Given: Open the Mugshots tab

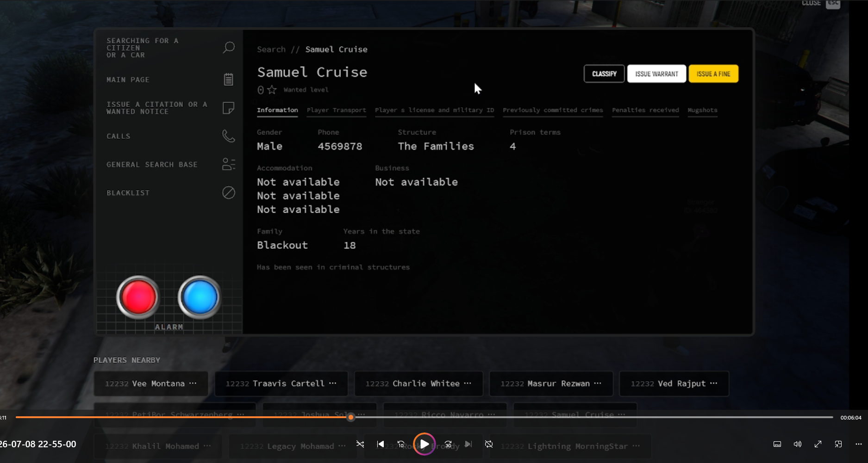Looking at the screenshot, I should point(702,110).
